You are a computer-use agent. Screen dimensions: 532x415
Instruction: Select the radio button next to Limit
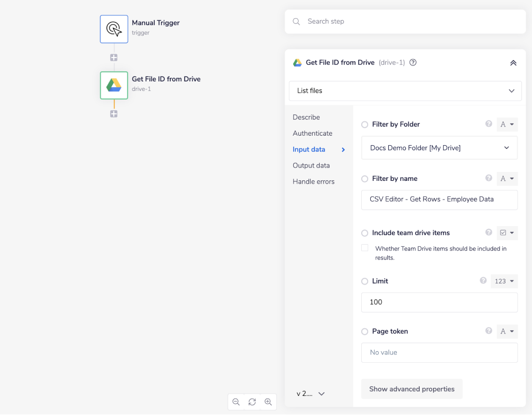(x=364, y=281)
